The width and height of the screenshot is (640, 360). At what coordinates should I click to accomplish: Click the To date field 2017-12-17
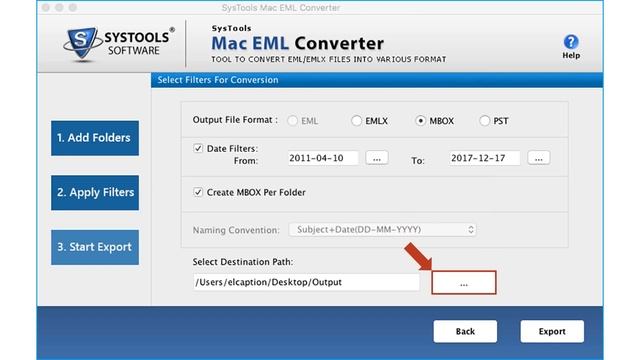[x=484, y=158]
